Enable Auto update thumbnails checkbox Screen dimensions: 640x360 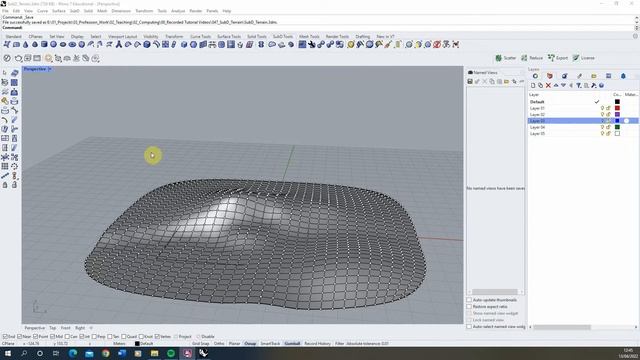point(469,300)
